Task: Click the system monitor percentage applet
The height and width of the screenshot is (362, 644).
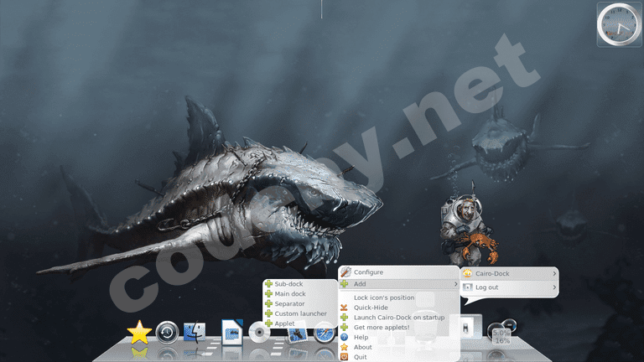Action: [x=501, y=334]
